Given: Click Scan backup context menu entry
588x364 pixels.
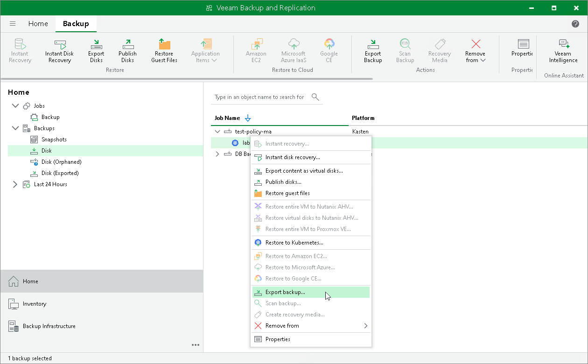Looking at the screenshot, I should pos(311,303).
